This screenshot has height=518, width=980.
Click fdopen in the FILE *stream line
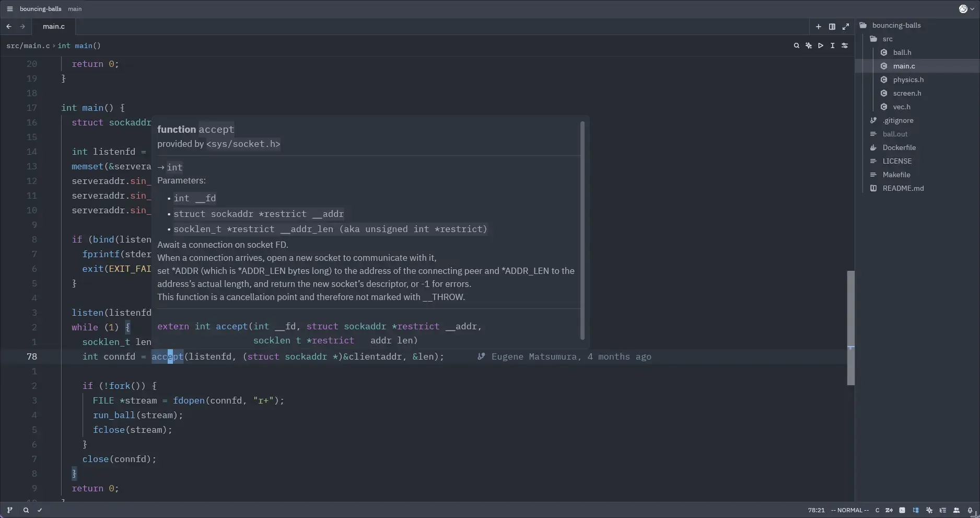189,400
